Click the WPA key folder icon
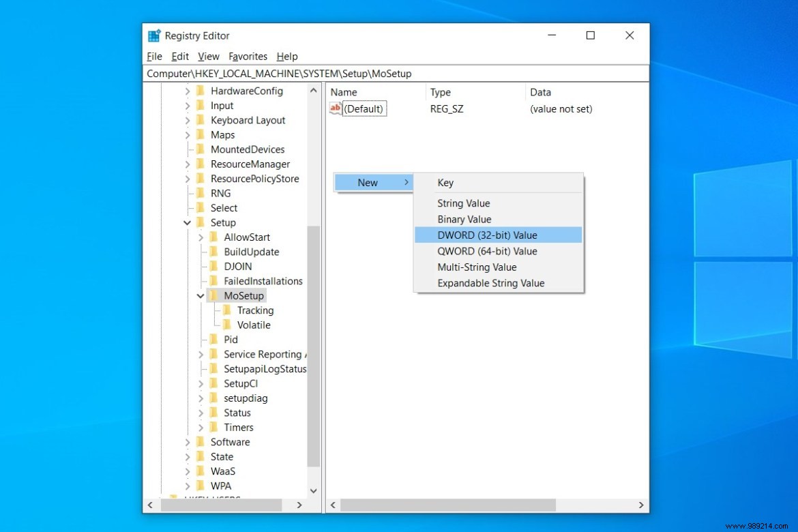This screenshot has width=798, height=532. [201, 486]
